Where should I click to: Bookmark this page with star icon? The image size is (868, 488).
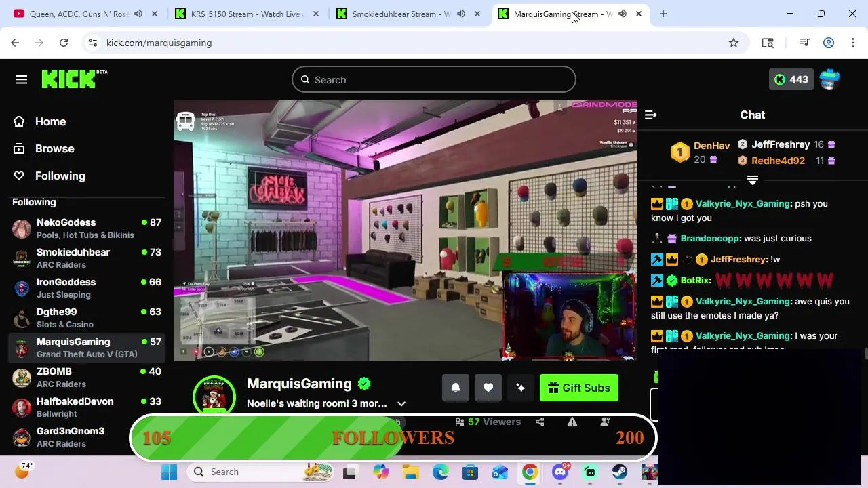coord(734,43)
